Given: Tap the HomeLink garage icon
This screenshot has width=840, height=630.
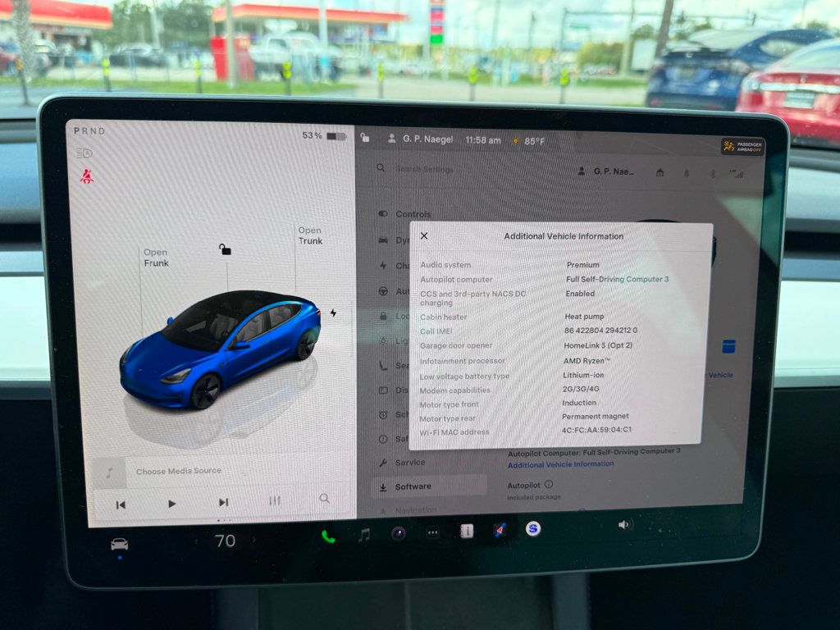Looking at the screenshot, I should pyautogui.click(x=660, y=172).
